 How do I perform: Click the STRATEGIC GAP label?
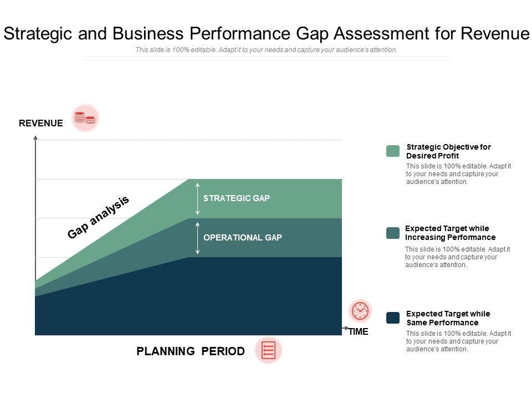(x=237, y=198)
